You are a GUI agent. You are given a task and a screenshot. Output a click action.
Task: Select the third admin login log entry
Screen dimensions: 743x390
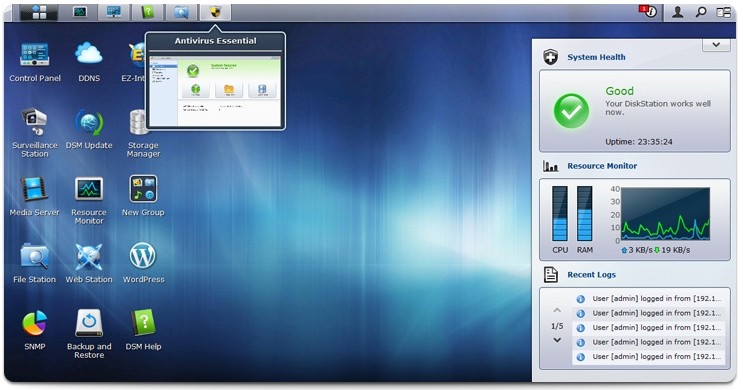point(649,328)
